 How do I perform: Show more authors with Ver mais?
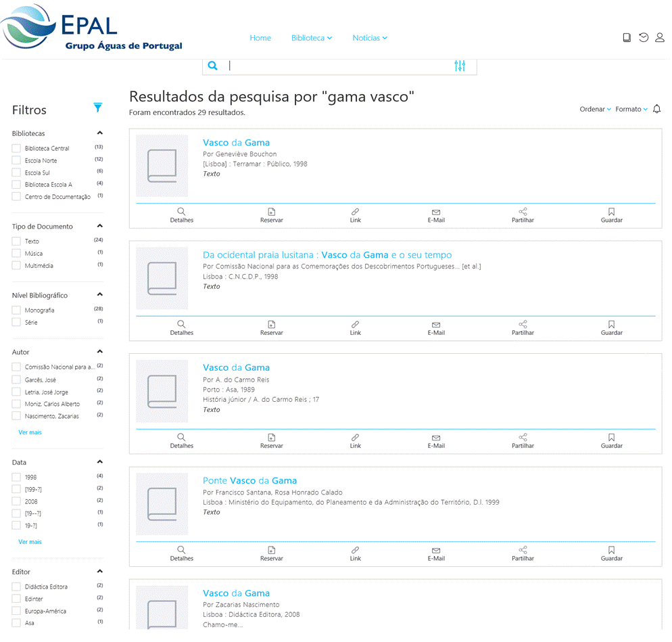tap(30, 432)
